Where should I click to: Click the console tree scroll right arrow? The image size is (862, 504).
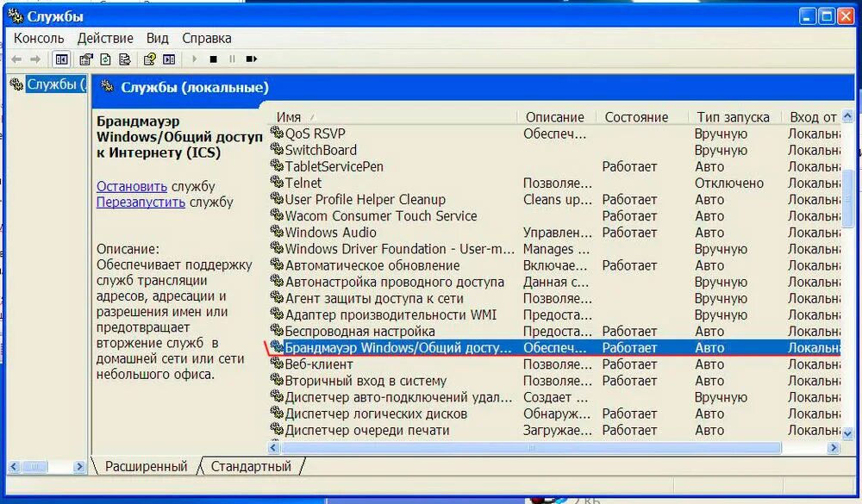tap(79, 467)
